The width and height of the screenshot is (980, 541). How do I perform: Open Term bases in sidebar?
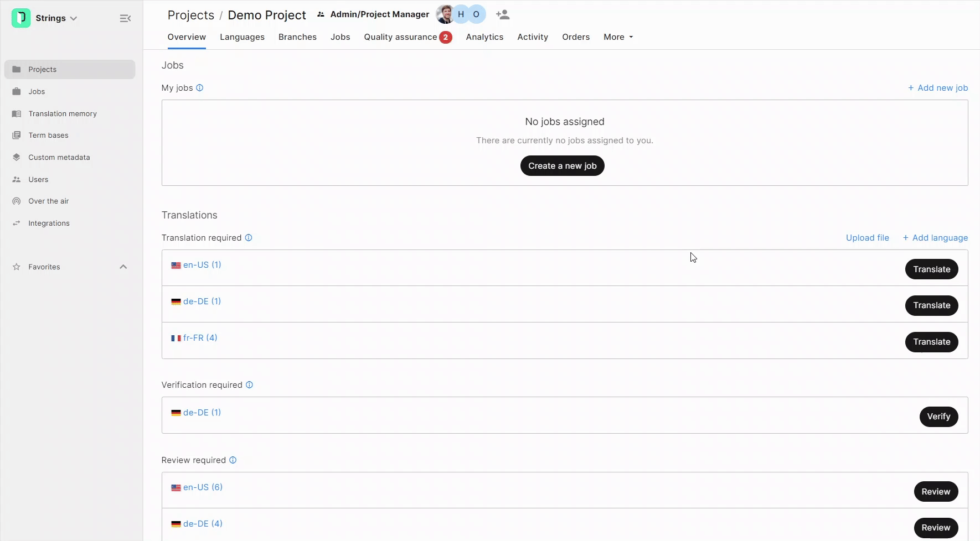click(x=48, y=136)
